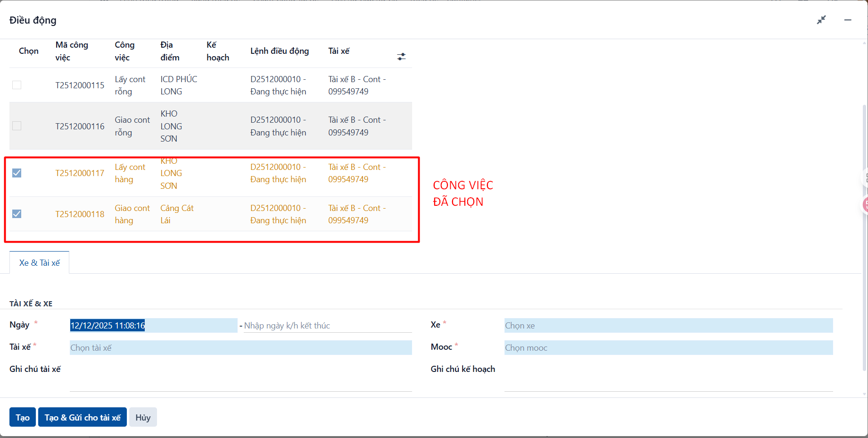Click Tài xế column header

339,51
